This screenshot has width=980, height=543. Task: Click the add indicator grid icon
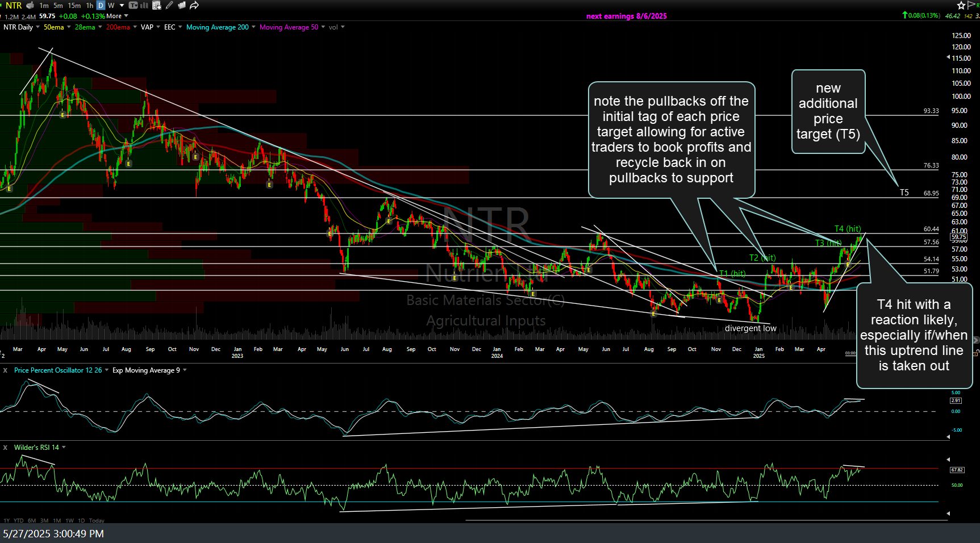point(156,5)
